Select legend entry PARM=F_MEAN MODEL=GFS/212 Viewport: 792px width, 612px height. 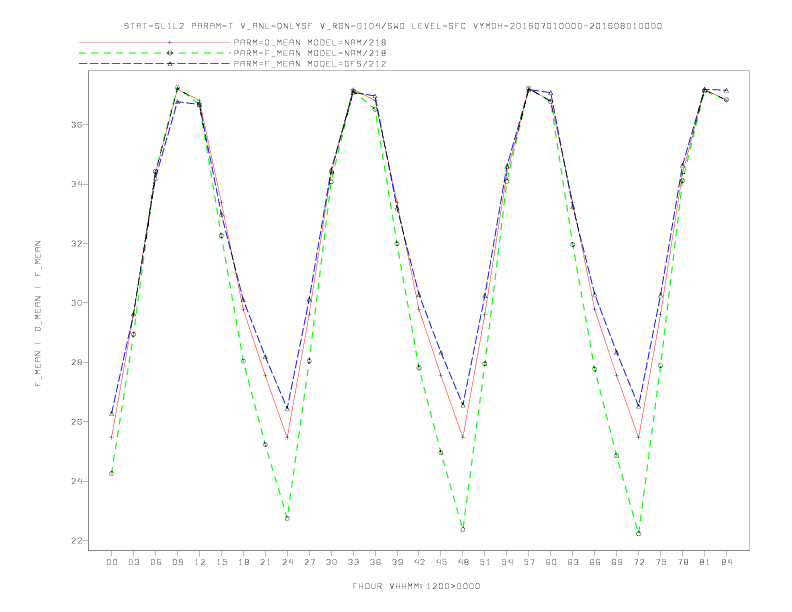pos(310,64)
